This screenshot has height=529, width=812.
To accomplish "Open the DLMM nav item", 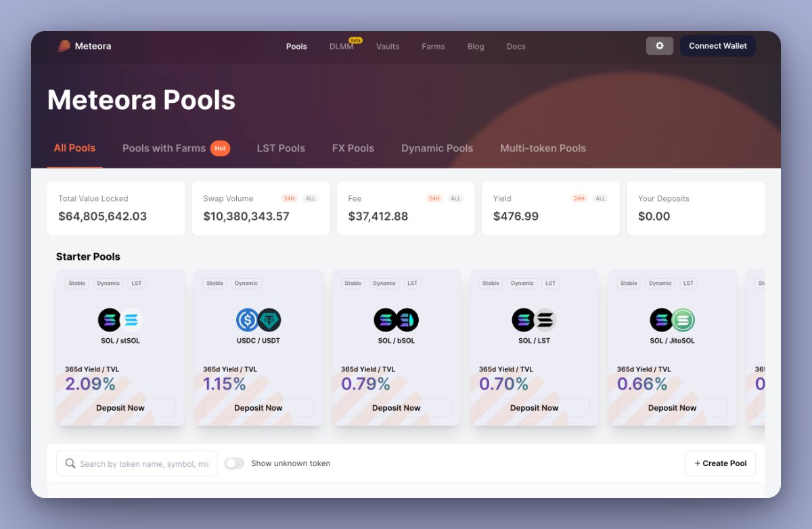I will pyautogui.click(x=342, y=47).
